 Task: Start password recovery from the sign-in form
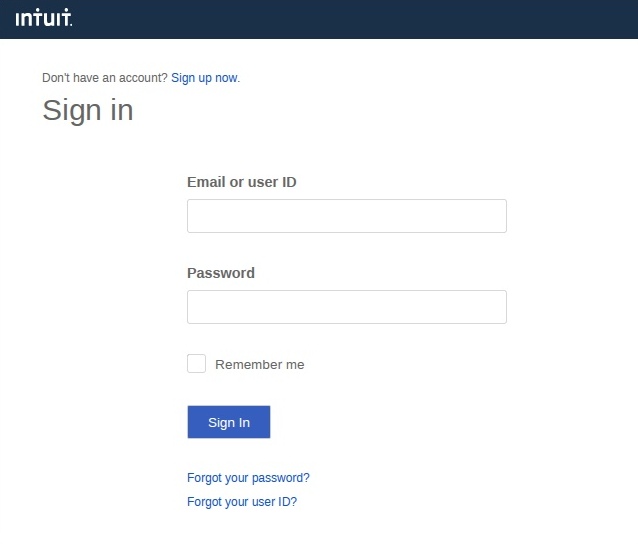248,478
